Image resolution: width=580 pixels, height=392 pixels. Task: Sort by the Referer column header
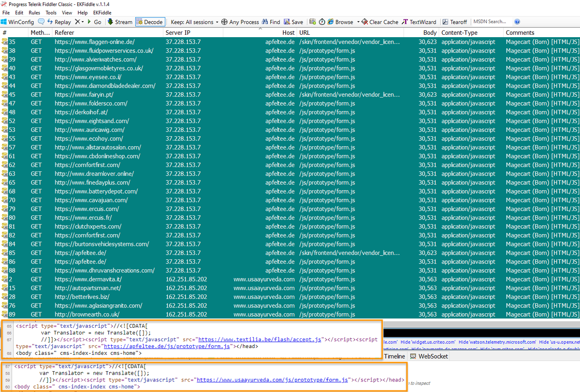pos(108,33)
